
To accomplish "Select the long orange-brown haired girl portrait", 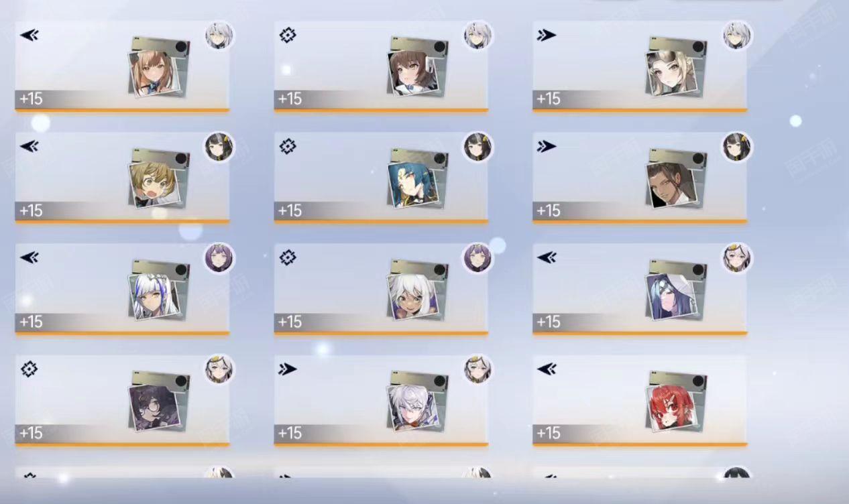I will click(x=154, y=73).
